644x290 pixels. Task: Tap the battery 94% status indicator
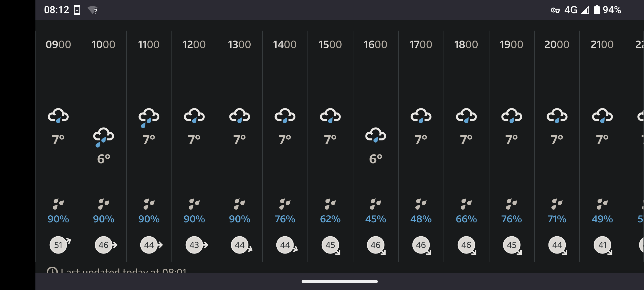coord(608,10)
